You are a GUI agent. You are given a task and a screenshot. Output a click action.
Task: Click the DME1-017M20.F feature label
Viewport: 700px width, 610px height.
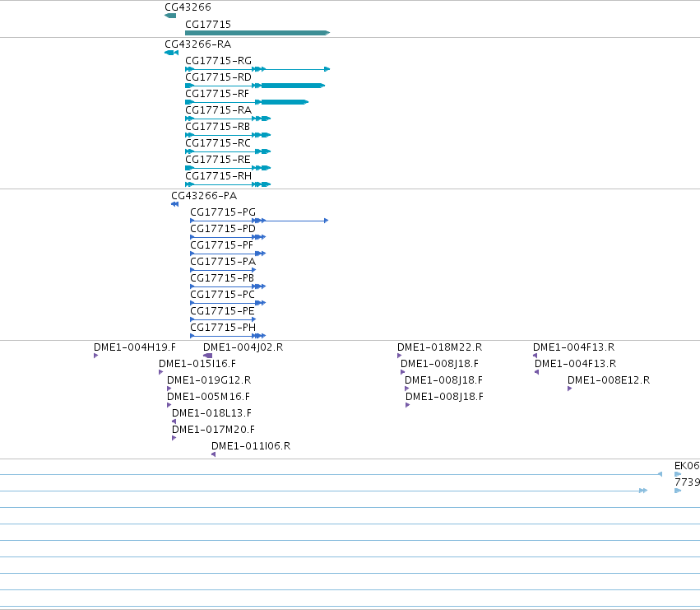pos(213,430)
